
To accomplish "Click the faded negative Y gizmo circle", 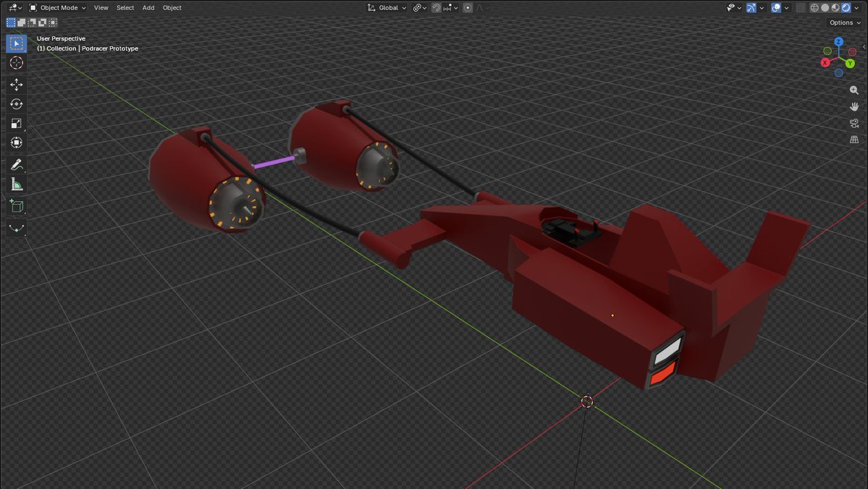I will [827, 51].
